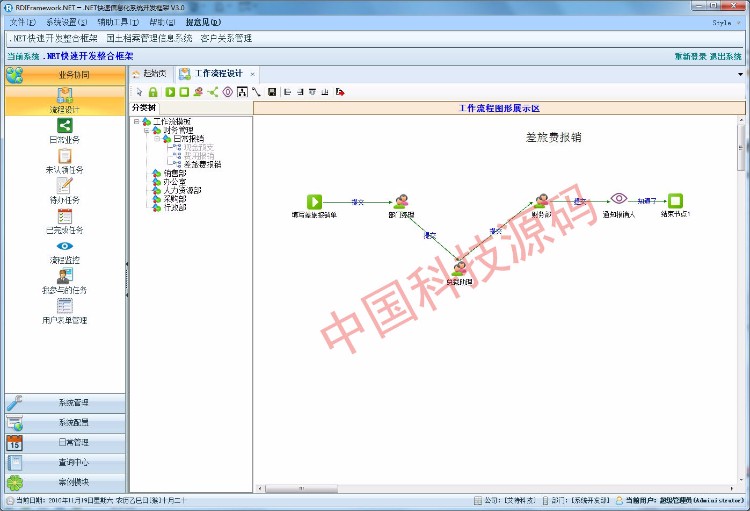Click the canvas horizontal scrollbar thumb
The image size is (750, 511).
302,489
